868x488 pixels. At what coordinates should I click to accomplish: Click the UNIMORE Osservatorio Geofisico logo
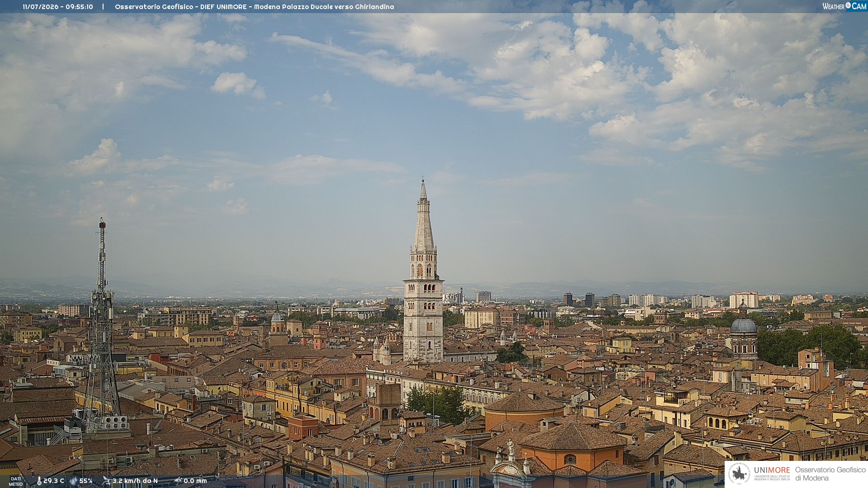(x=796, y=474)
